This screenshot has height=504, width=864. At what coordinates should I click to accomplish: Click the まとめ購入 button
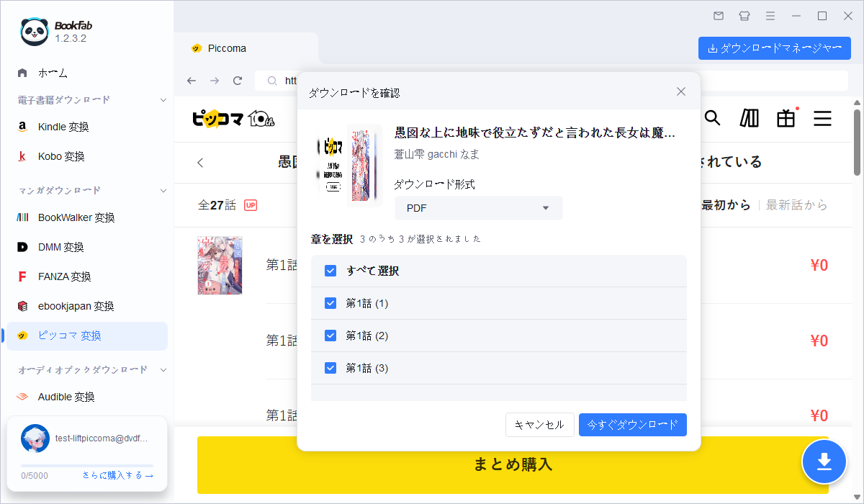point(513,464)
